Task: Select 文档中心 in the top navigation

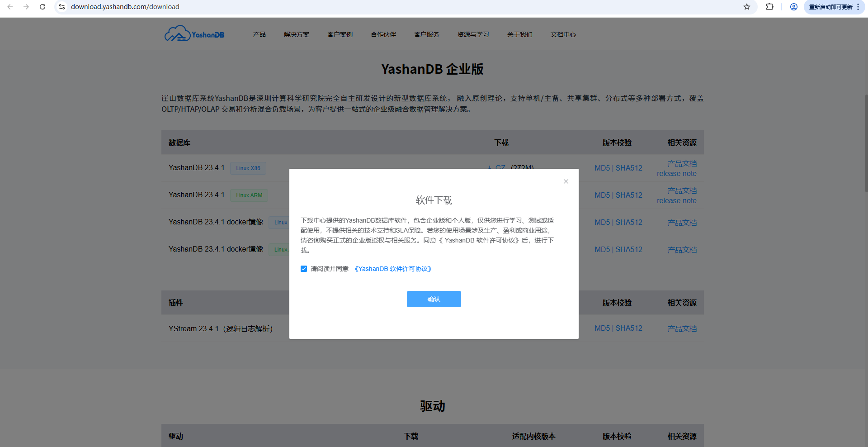Action: pyautogui.click(x=563, y=34)
